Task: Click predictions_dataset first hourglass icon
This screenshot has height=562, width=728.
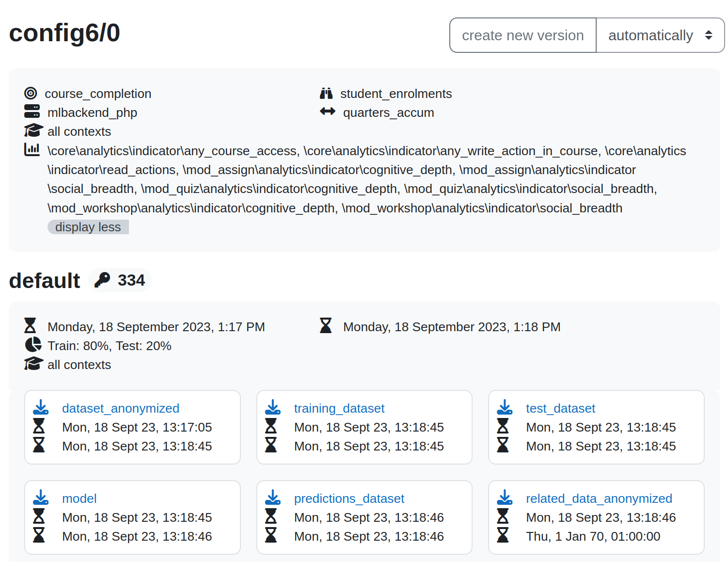Action: coord(271,516)
